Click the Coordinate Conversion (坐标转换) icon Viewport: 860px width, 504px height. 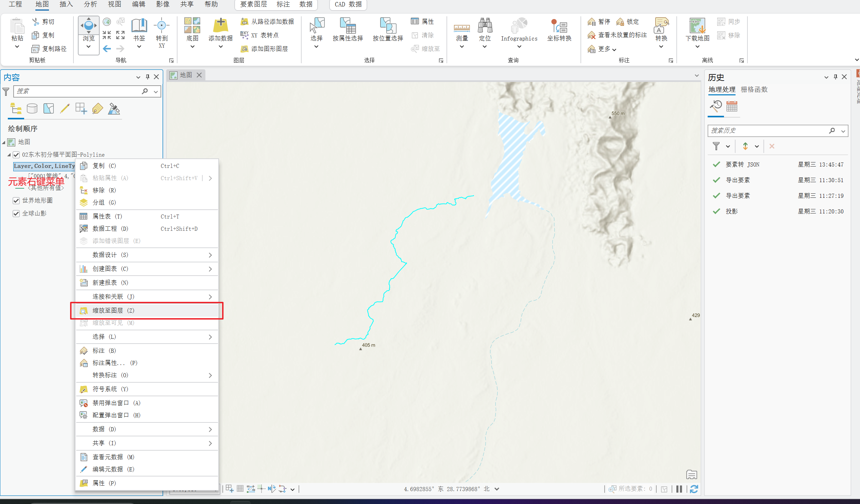click(559, 26)
